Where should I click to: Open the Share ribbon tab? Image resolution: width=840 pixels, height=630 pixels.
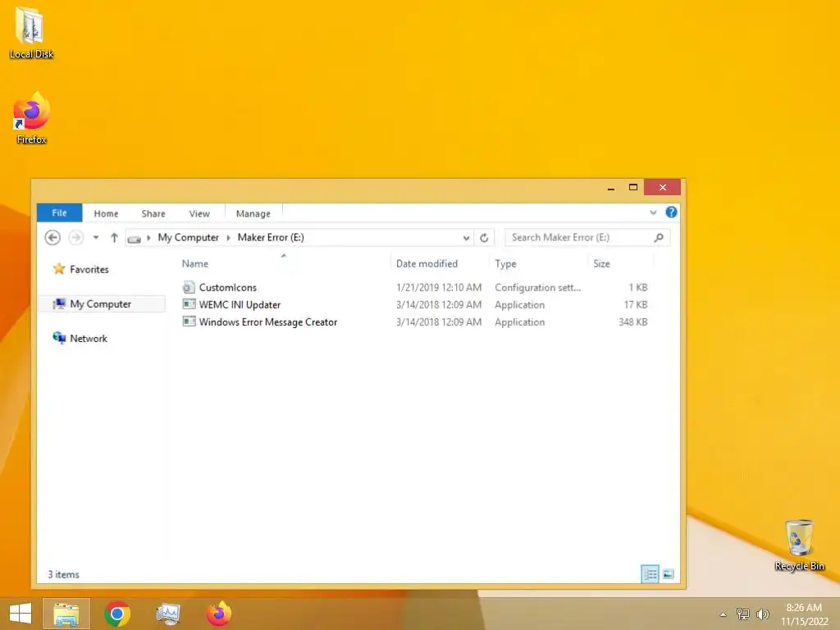[x=153, y=213]
